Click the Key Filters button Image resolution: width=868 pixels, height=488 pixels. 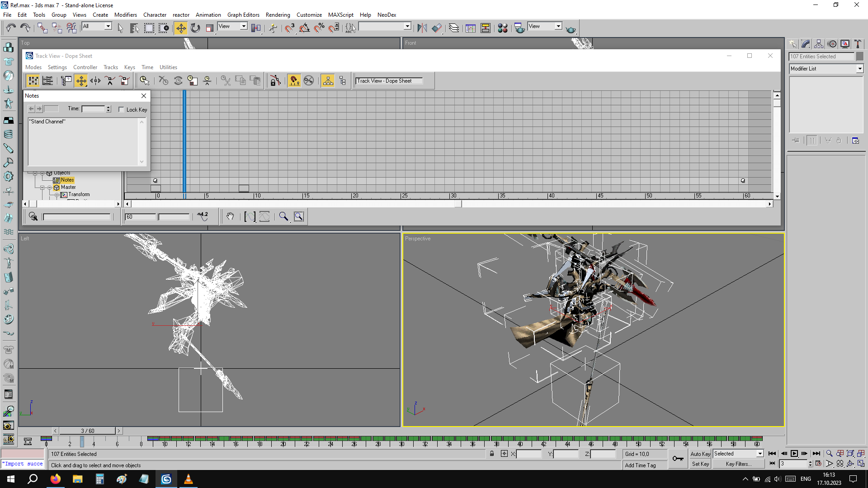(738, 464)
